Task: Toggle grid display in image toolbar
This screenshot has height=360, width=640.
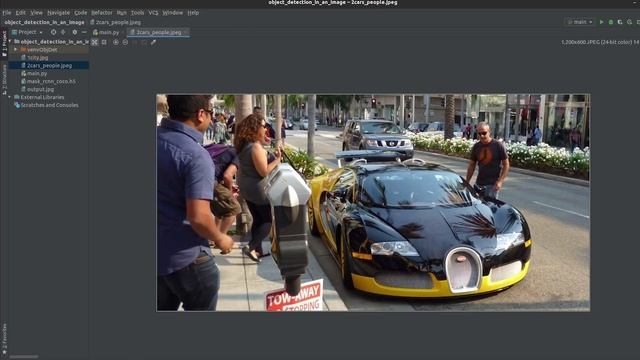Action: click(104, 42)
